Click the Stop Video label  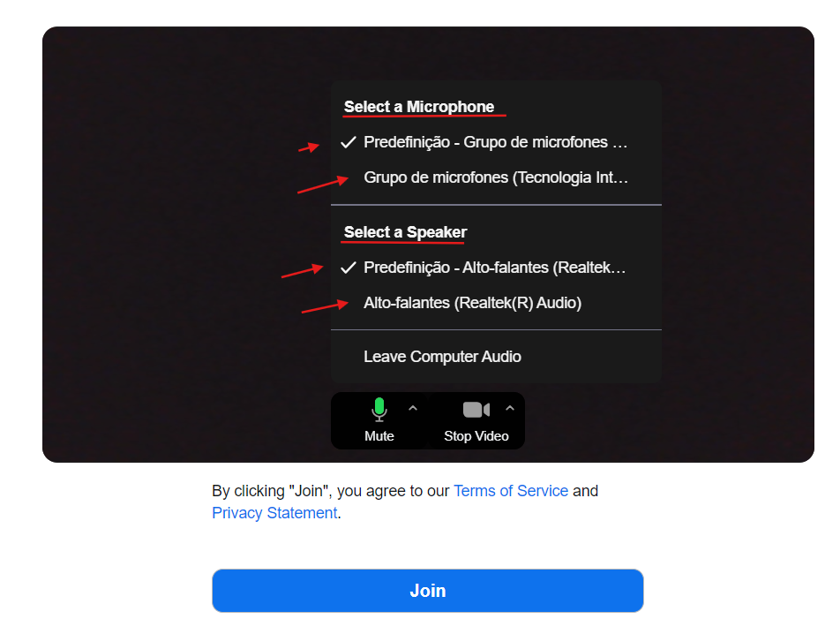476,436
